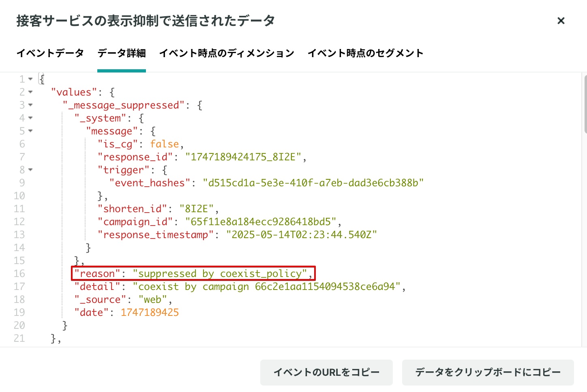Collapse the root object at line 1
The image size is (587, 392).
30,79
